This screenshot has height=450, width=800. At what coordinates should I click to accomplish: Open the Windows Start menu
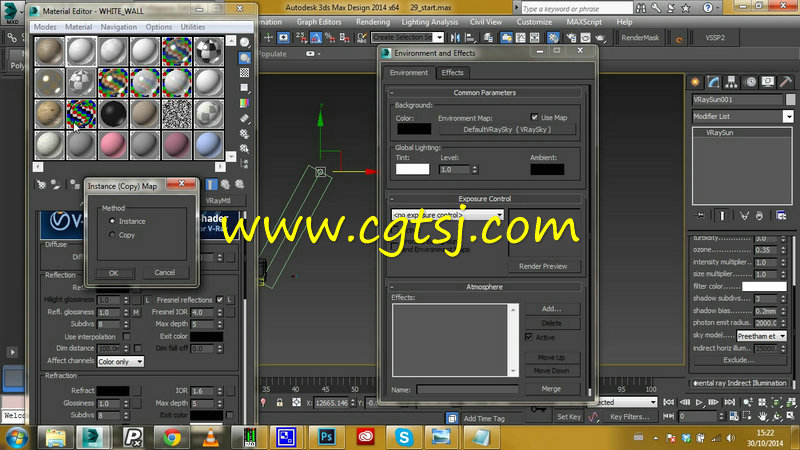(x=16, y=437)
